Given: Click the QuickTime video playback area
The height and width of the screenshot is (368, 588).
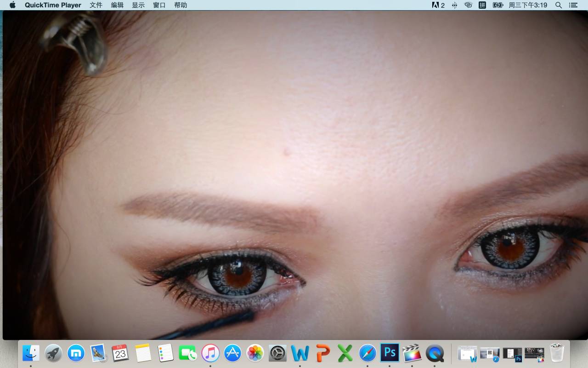Looking at the screenshot, I should [x=295, y=175].
